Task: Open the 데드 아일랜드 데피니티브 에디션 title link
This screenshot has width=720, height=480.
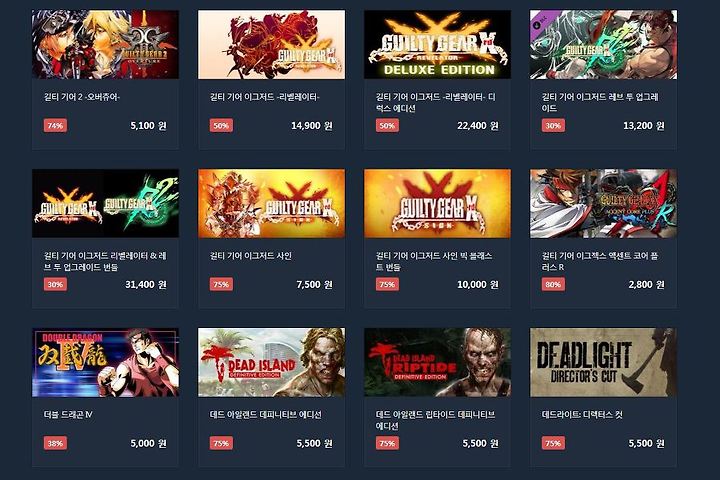Action: click(266, 415)
